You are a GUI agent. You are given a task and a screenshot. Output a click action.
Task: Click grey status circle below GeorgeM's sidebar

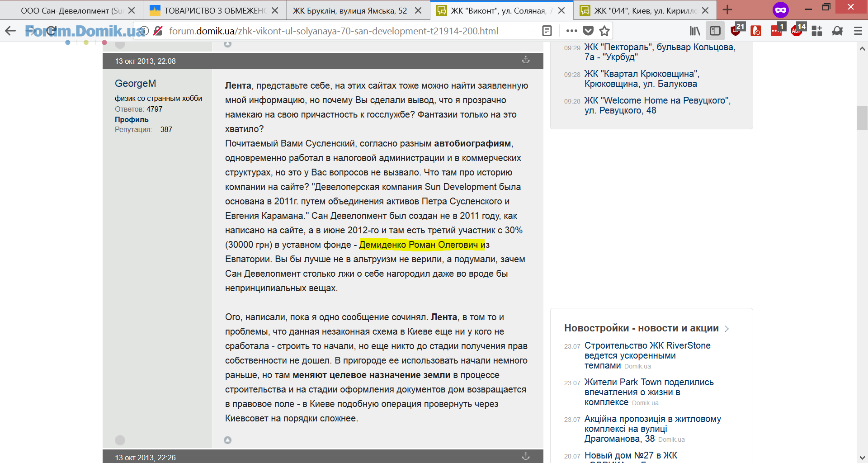point(120,440)
